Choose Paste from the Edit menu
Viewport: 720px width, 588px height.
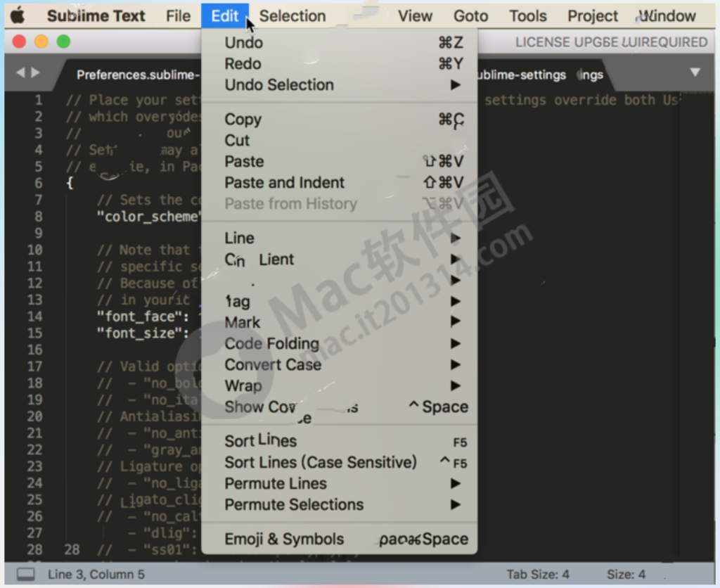(340, 162)
